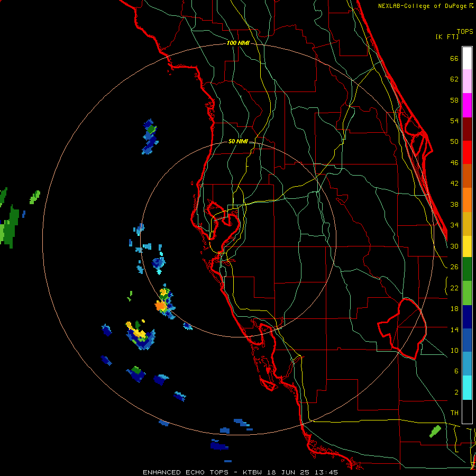Click the light green echo in bottom-right corner
476x476 pixels.
pos(435,432)
